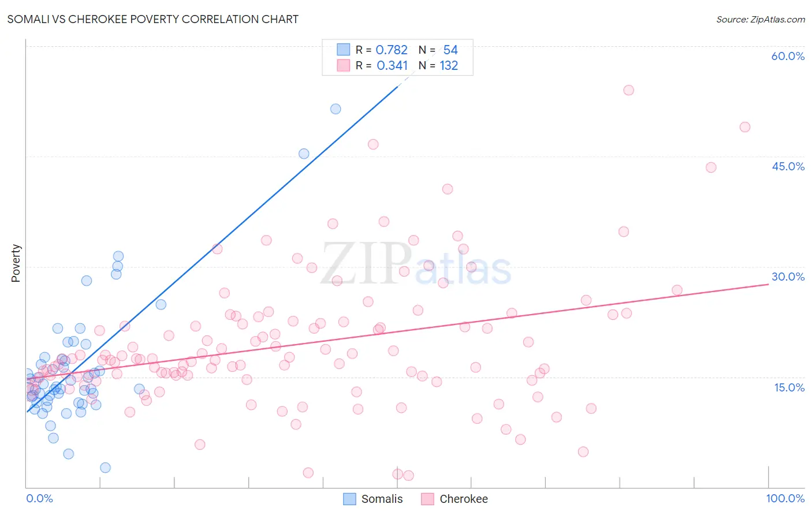Click the pink Cherokee legend swatch
Image resolution: width=812 pixels, height=515 pixels.
point(427,499)
